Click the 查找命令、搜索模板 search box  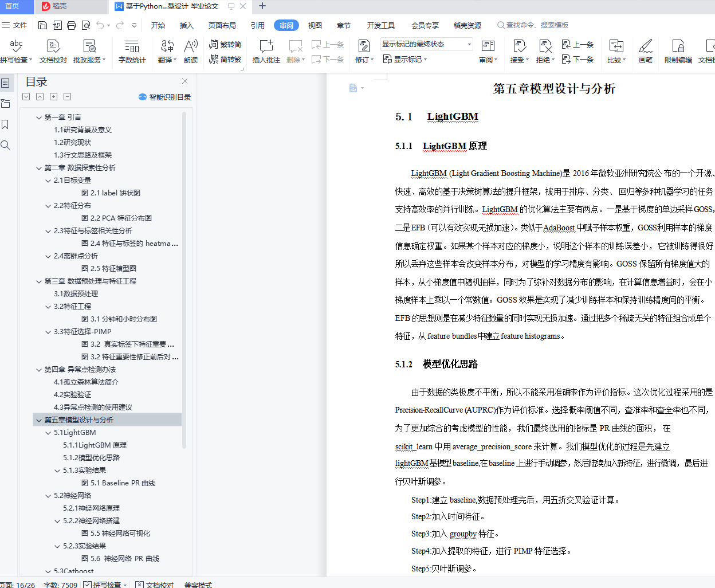(x=533, y=25)
